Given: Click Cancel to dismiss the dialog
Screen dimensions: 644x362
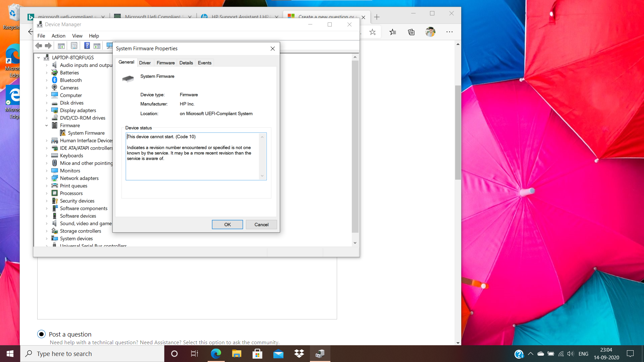Looking at the screenshot, I should tap(261, 225).
